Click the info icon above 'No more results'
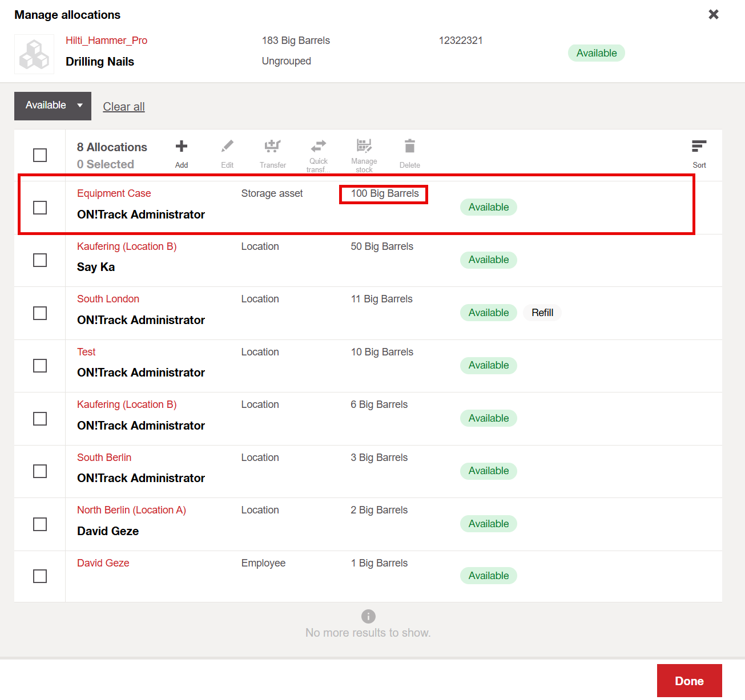 [368, 616]
